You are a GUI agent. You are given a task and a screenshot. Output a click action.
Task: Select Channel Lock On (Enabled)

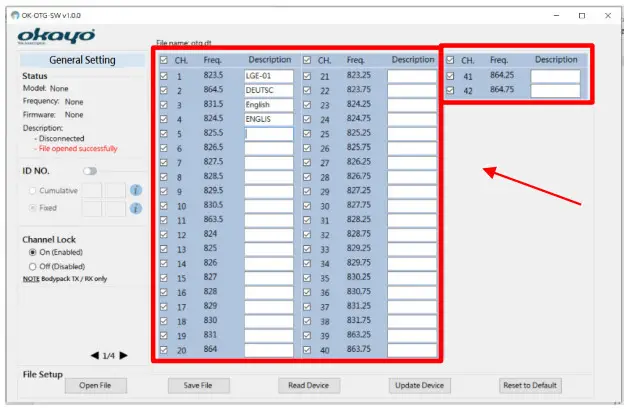[33, 252]
